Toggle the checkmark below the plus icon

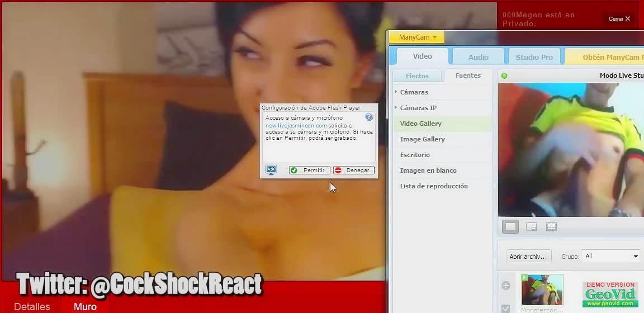(x=506, y=308)
